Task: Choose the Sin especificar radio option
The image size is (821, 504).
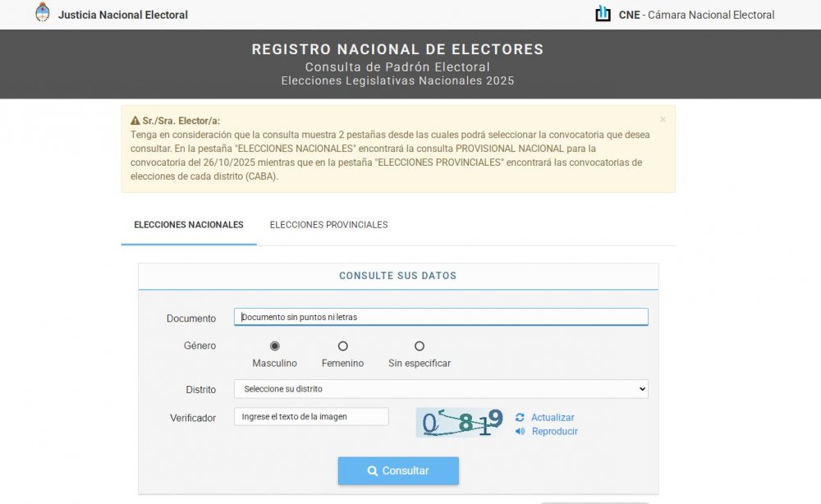Action: click(420, 346)
